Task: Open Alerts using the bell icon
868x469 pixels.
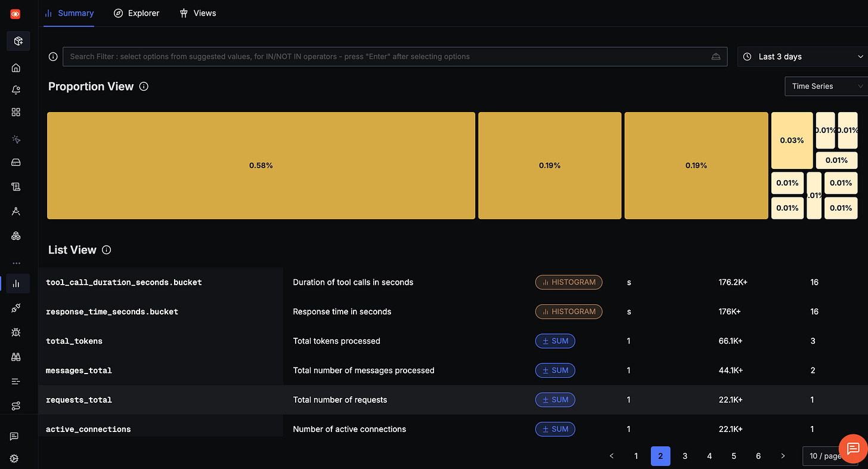Action: pyautogui.click(x=16, y=90)
